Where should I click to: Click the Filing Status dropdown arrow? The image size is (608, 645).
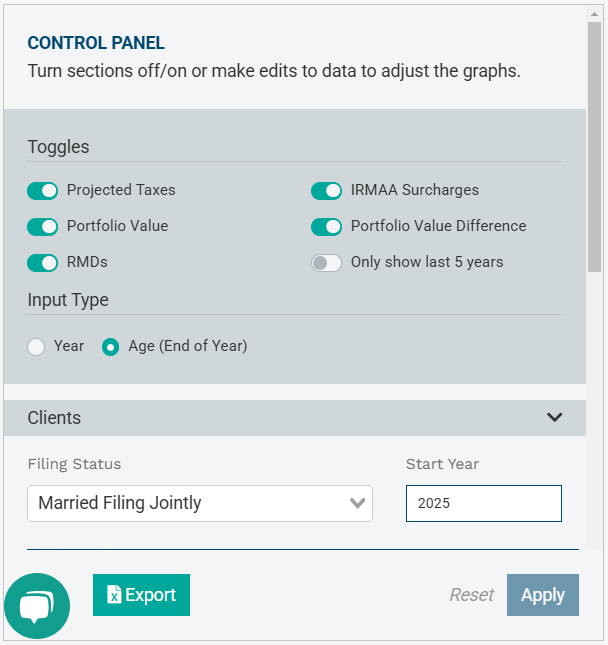coord(357,503)
